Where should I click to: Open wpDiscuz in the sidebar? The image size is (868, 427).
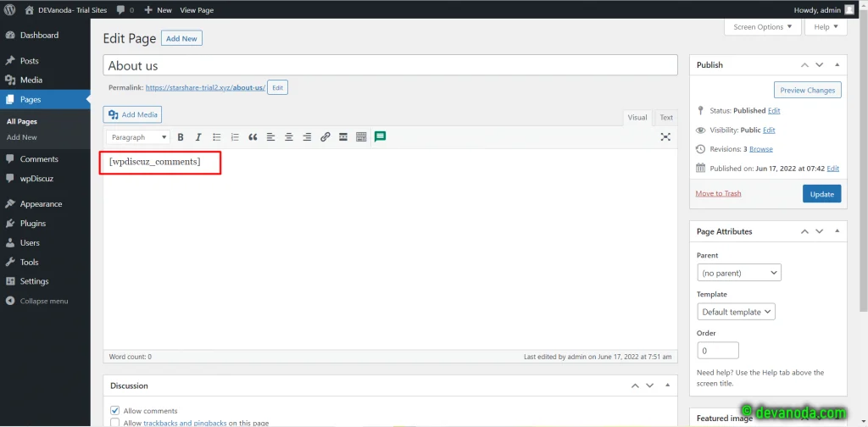pos(45,179)
